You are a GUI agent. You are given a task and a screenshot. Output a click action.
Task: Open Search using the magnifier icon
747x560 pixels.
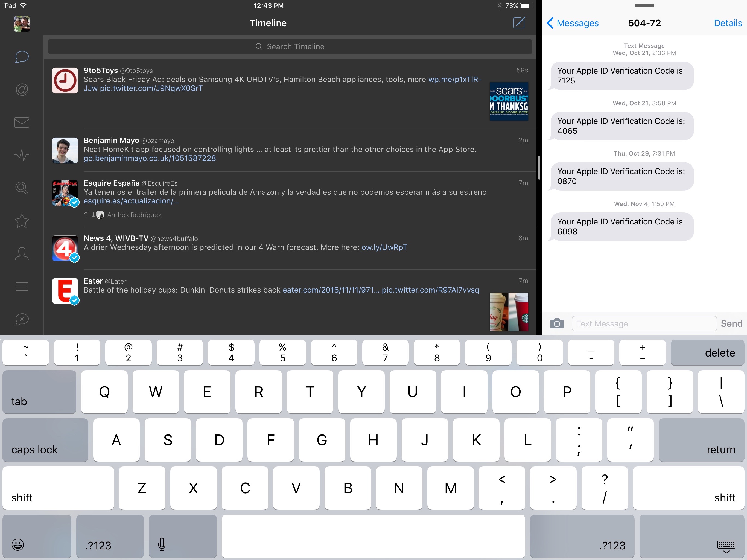click(x=21, y=188)
